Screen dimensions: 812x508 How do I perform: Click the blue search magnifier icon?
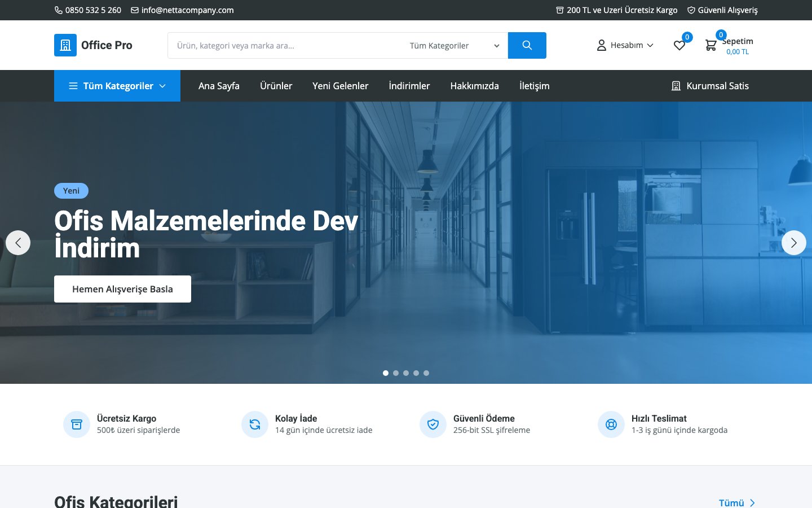pyautogui.click(x=527, y=45)
